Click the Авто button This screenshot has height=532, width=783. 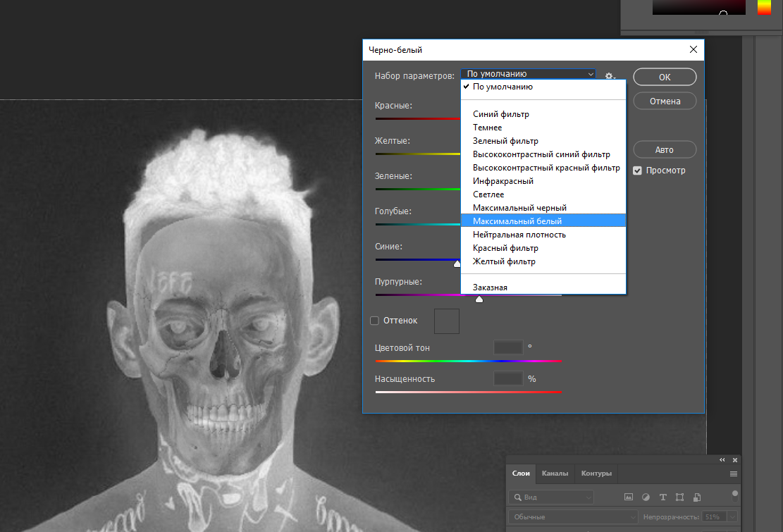click(x=664, y=149)
